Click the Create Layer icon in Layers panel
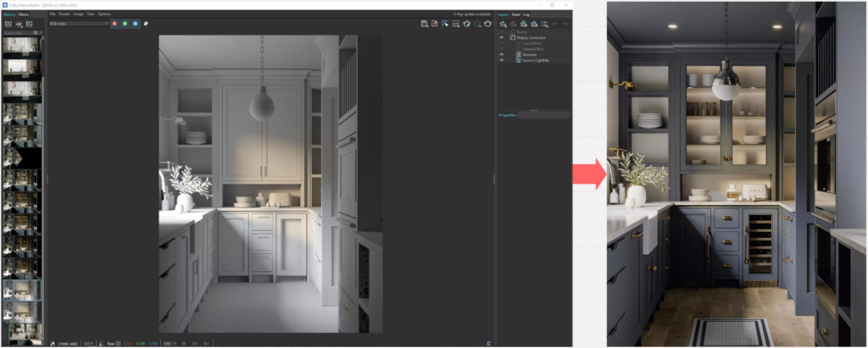 (503, 24)
